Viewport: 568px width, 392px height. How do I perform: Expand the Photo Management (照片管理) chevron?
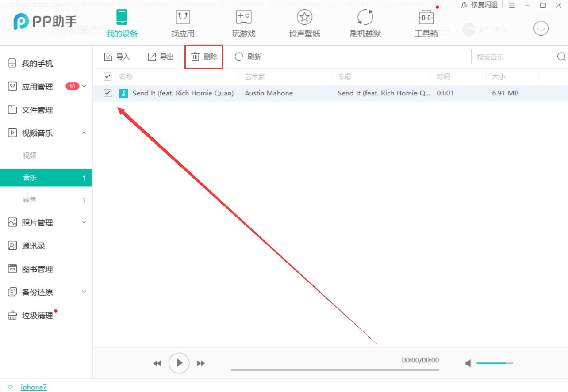(84, 222)
